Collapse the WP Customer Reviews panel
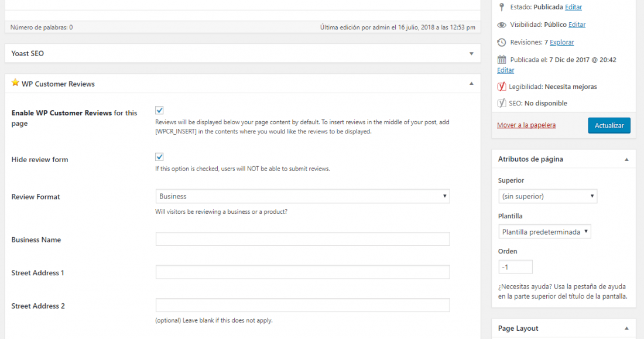The width and height of the screenshot is (644, 339). coord(471,84)
